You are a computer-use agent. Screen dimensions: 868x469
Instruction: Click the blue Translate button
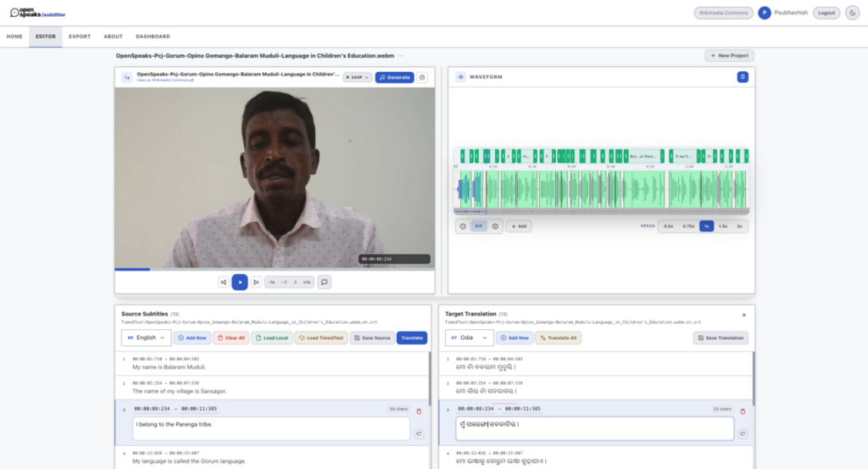pos(412,338)
